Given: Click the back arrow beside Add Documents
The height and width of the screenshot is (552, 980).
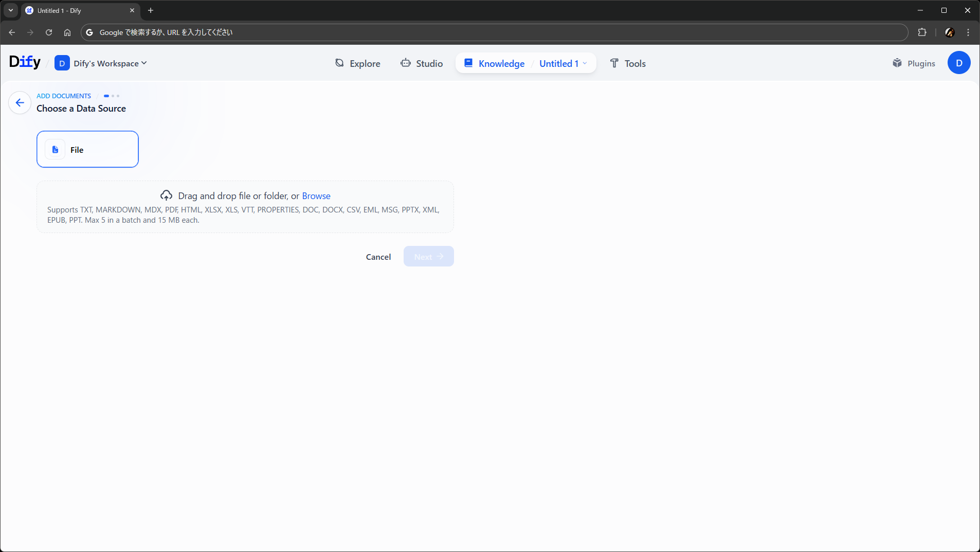Looking at the screenshot, I should (20, 103).
